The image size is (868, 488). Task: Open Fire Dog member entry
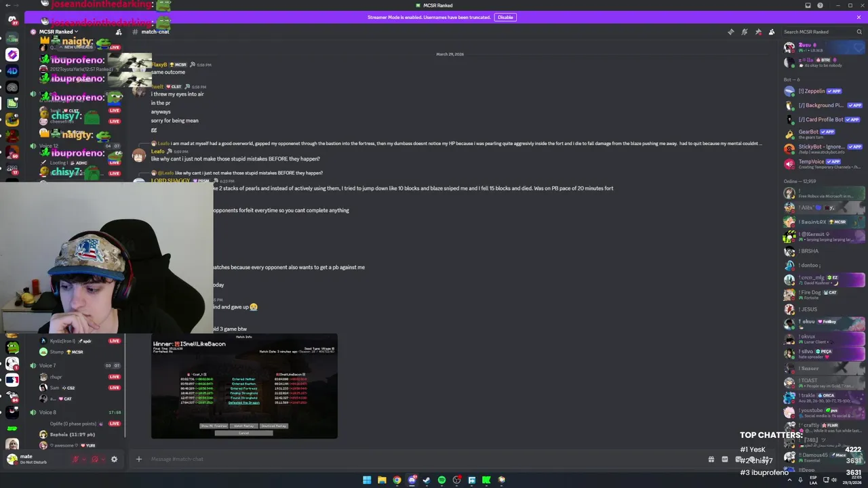coord(823,294)
